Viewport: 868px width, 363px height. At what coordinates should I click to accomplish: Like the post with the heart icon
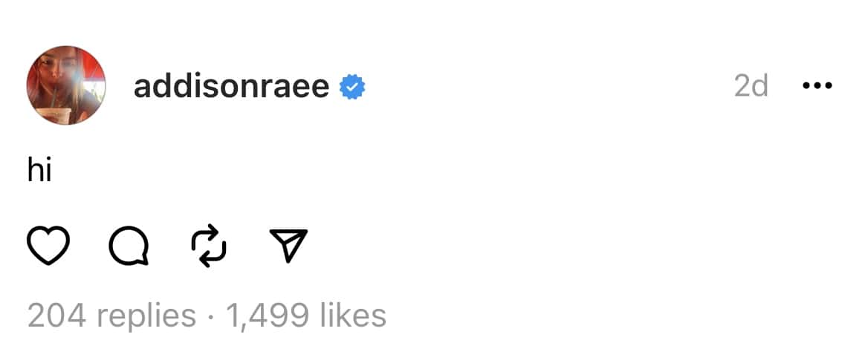pos(48,246)
